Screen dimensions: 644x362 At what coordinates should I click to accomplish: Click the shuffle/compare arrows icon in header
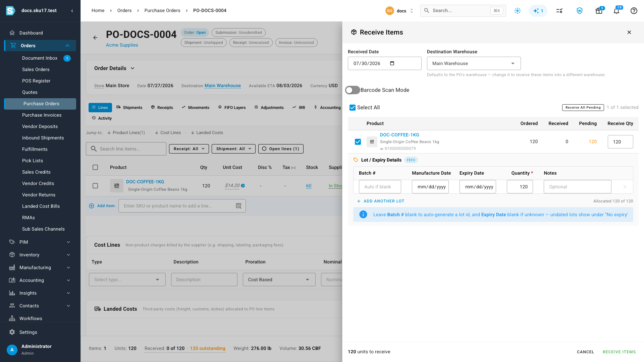(559, 11)
